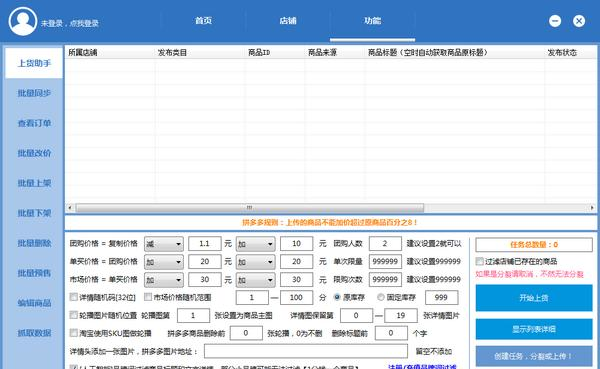Click the horizontal scrollbar right arrow
The image size is (600, 369).
point(592,208)
